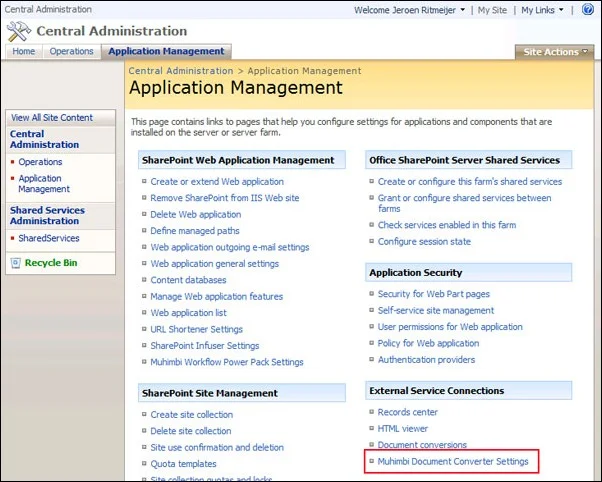
Task: Switch to the Operations tab
Action: point(71,51)
